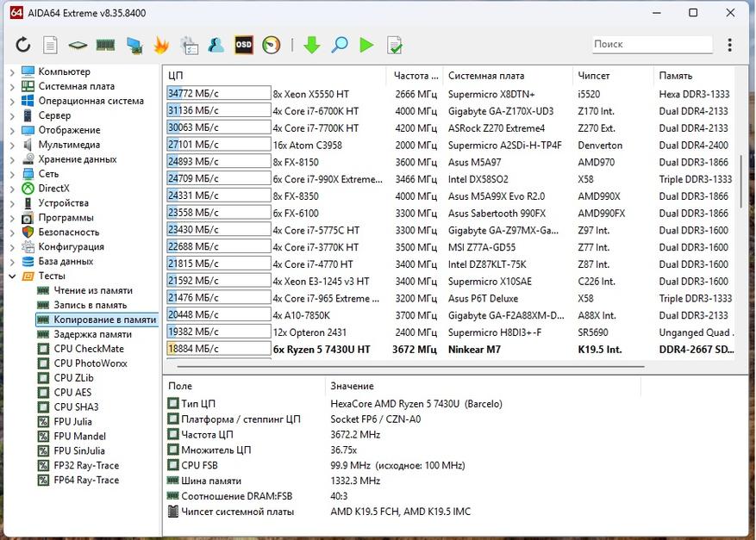Viewport: 756px width, 540px height.
Task: Open the three-dot options menu
Action: click(729, 45)
